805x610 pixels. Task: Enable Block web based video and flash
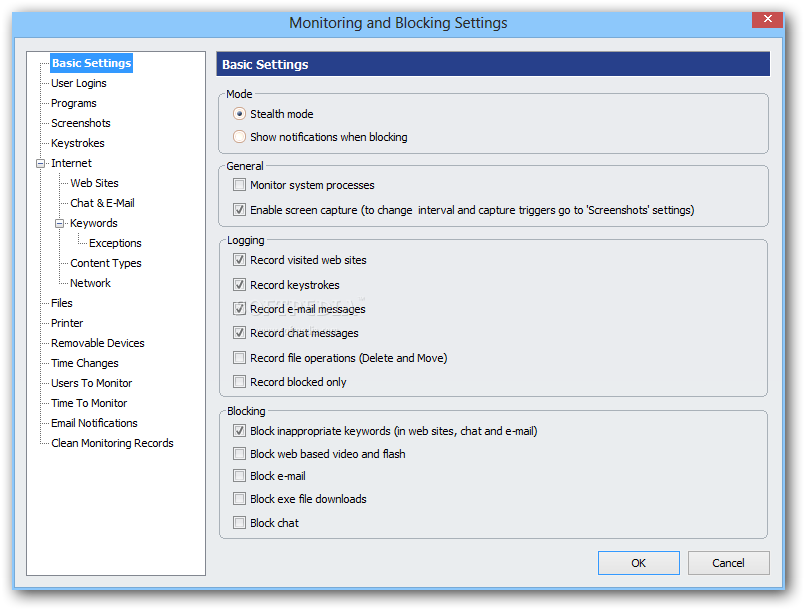[239, 454]
